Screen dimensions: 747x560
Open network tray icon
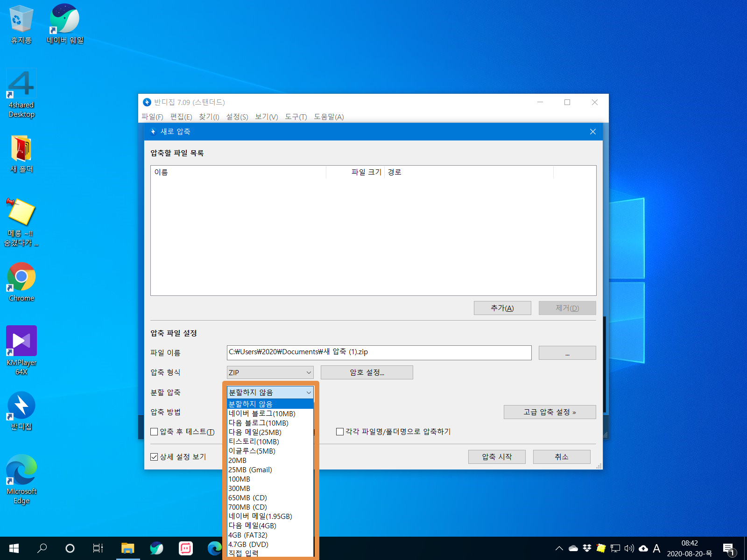click(615, 548)
